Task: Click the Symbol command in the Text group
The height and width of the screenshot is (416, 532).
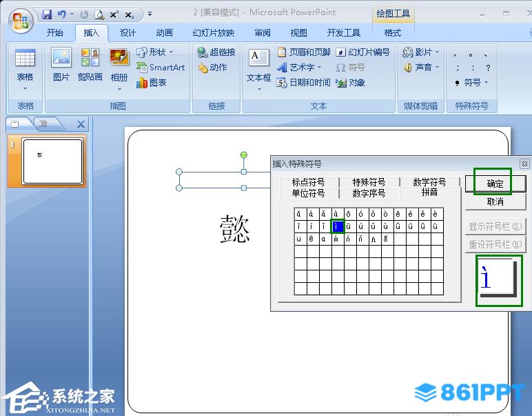Action: pyautogui.click(x=351, y=67)
